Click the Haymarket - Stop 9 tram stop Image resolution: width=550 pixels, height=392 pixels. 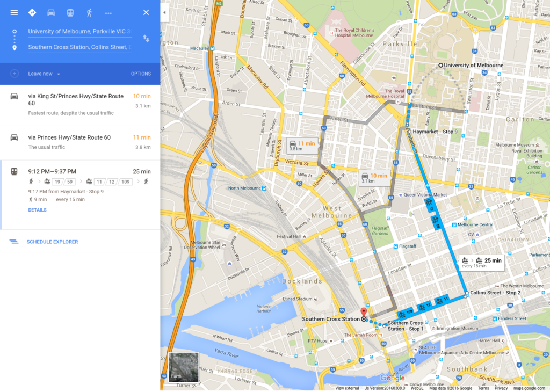409,132
